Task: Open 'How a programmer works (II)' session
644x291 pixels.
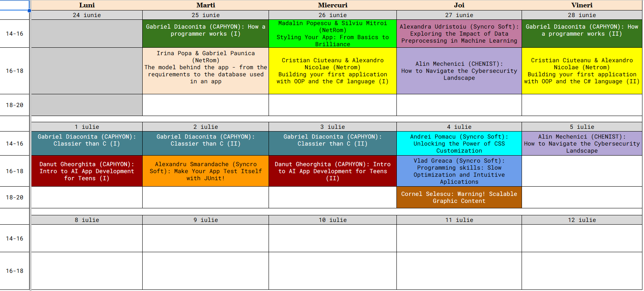Action: [582, 34]
